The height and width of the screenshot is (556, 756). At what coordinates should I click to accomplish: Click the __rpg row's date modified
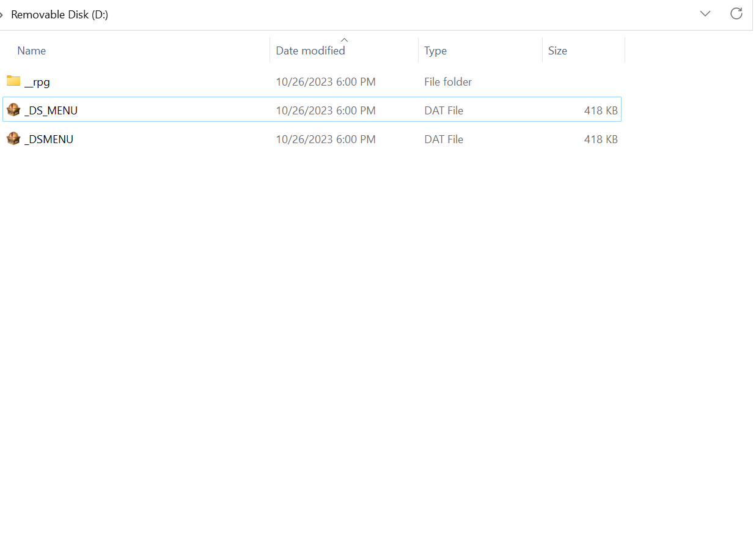pyautogui.click(x=326, y=82)
